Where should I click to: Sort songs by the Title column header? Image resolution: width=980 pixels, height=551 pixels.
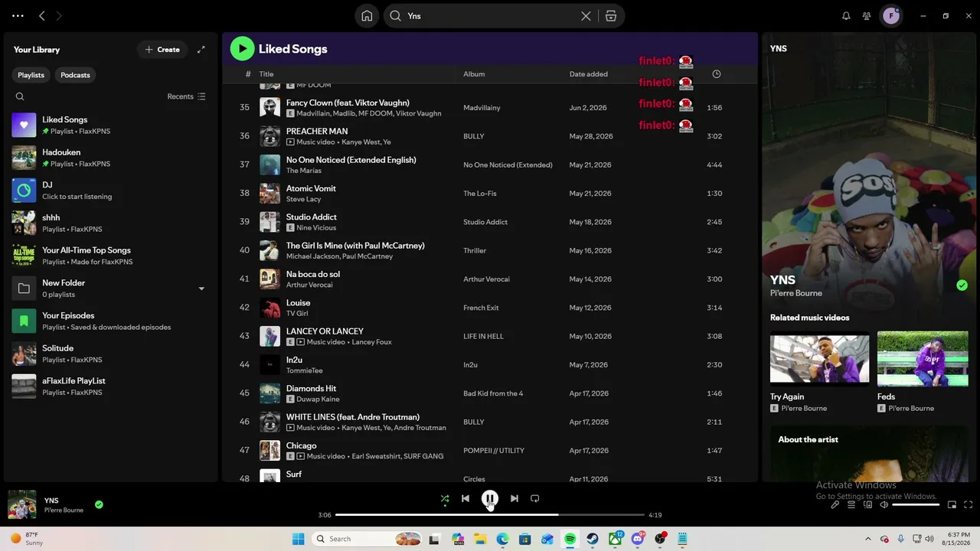(x=266, y=74)
